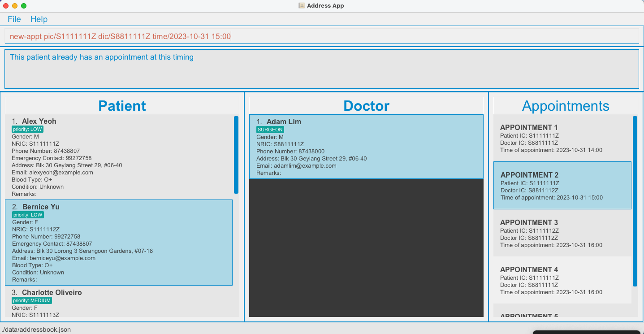Open the File menu
Screen dimensions: 644x334
tap(14, 19)
